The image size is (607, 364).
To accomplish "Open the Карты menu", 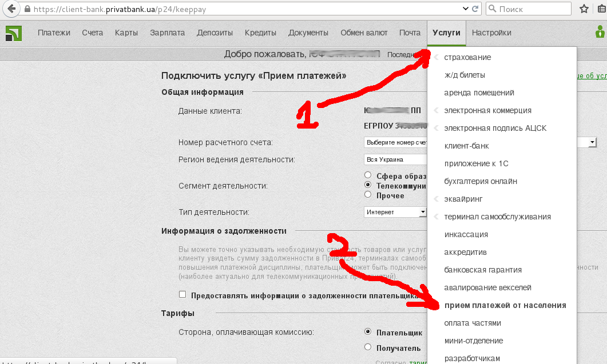I will [x=126, y=33].
